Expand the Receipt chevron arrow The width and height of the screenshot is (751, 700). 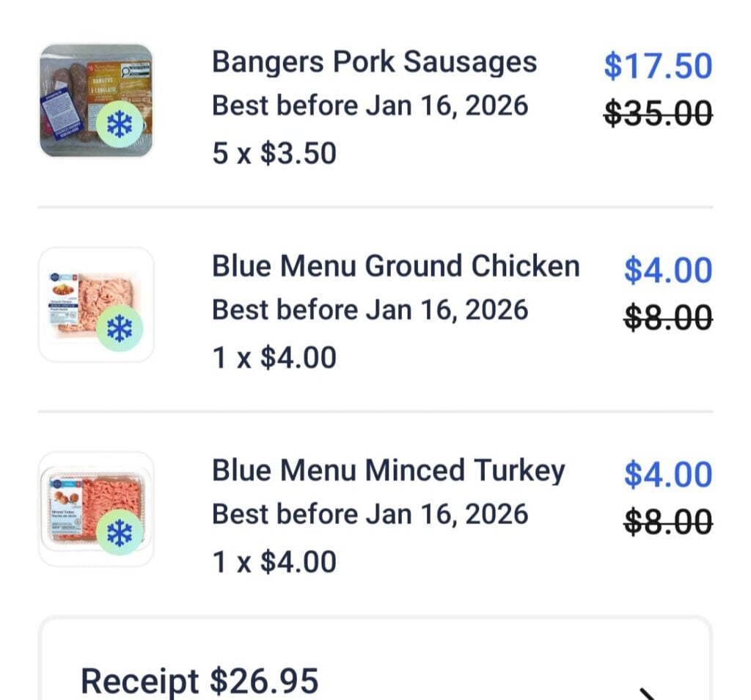(647, 692)
